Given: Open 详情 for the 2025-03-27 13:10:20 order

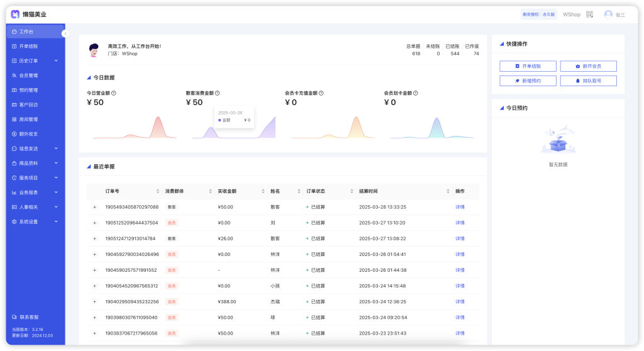Looking at the screenshot, I should pos(460,223).
